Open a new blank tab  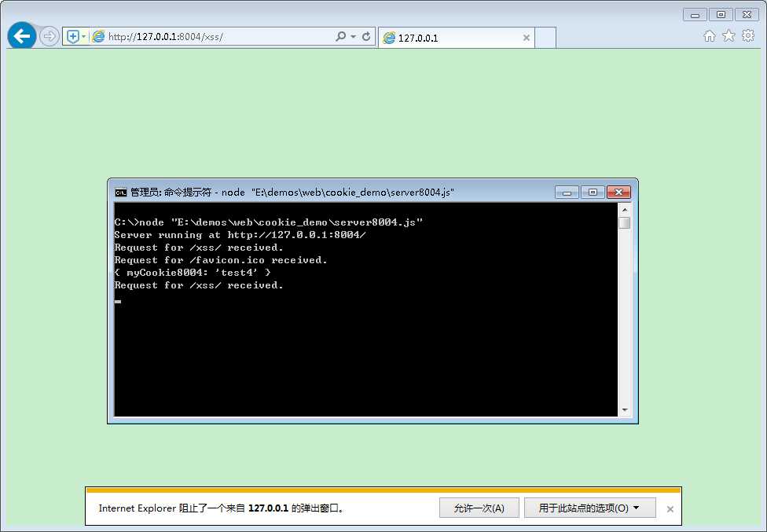click(545, 38)
